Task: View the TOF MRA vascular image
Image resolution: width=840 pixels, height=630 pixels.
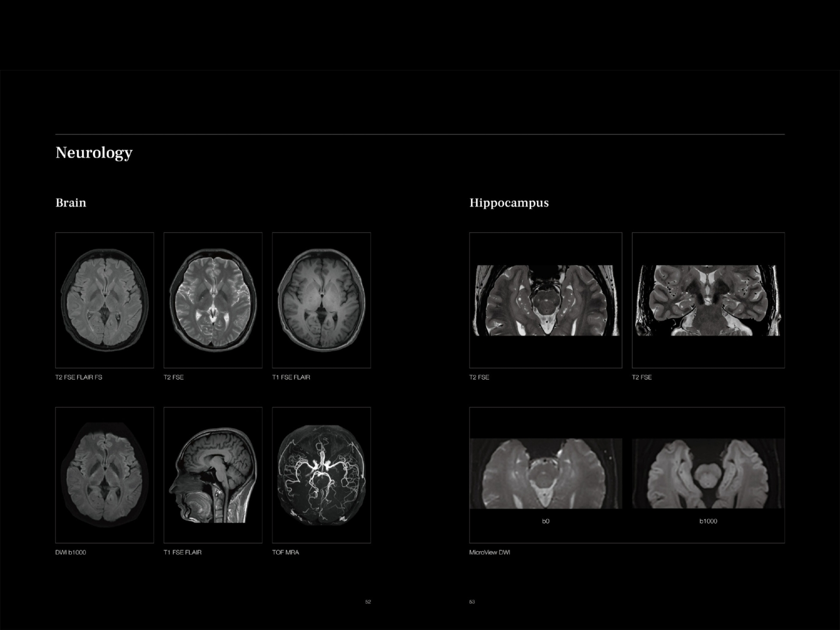Action: tap(322, 476)
